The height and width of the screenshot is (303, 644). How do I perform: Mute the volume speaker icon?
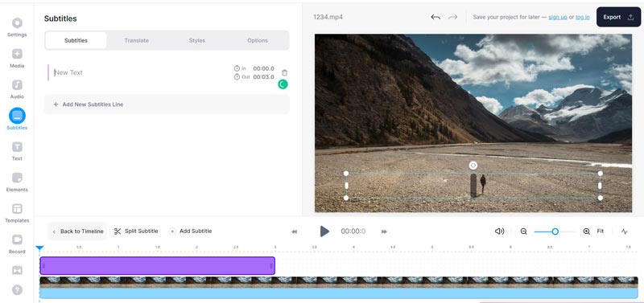(x=499, y=231)
